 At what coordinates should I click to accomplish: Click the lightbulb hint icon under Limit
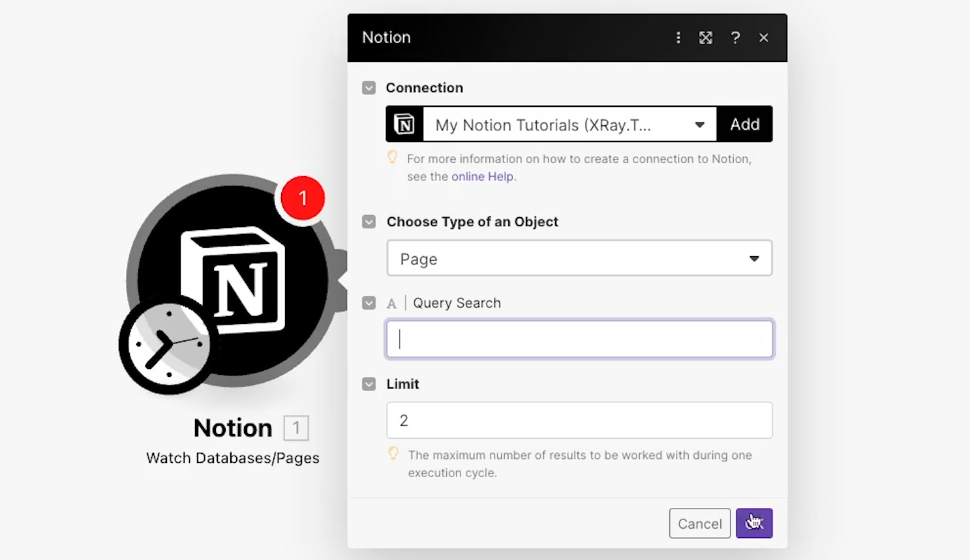tap(393, 453)
